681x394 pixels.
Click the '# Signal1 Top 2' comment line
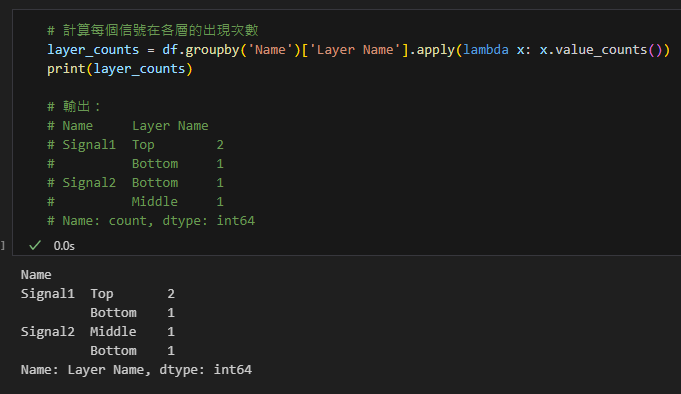(136, 145)
